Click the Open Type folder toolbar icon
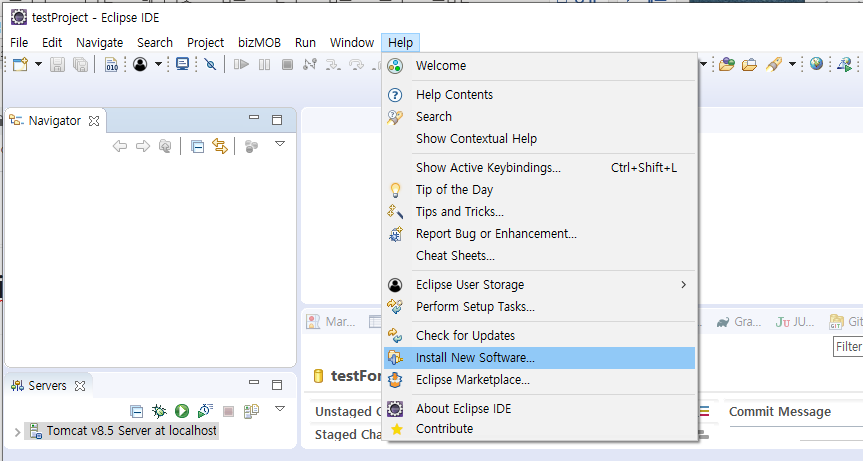This screenshot has width=863, height=461. coord(727,64)
